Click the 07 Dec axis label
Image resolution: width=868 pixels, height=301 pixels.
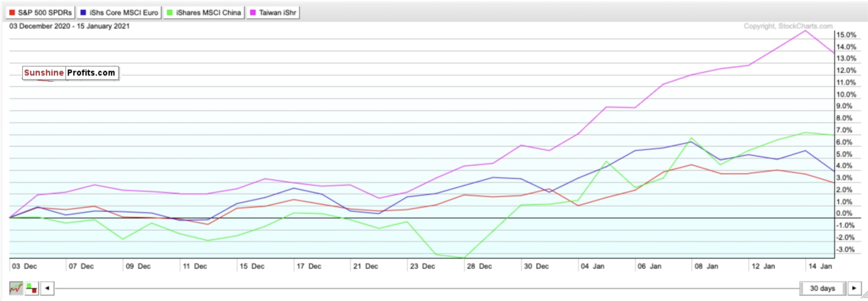pyautogui.click(x=81, y=266)
